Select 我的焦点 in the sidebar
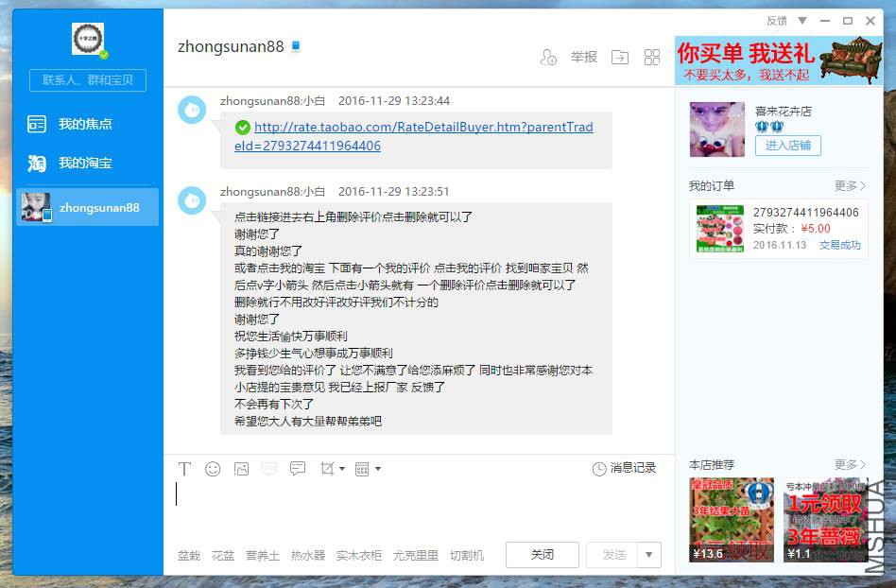896x588 pixels. pyautogui.click(x=85, y=124)
